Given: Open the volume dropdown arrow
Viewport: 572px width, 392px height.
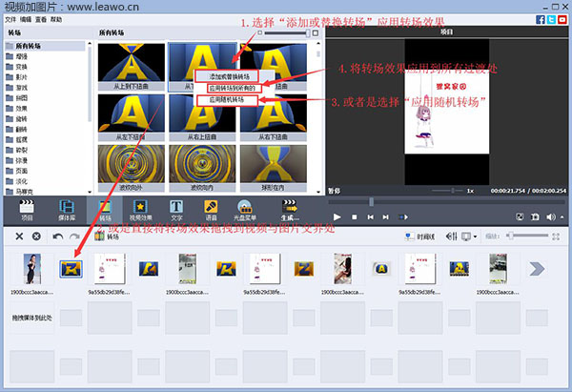Looking at the screenshot, I should pos(562,217).
